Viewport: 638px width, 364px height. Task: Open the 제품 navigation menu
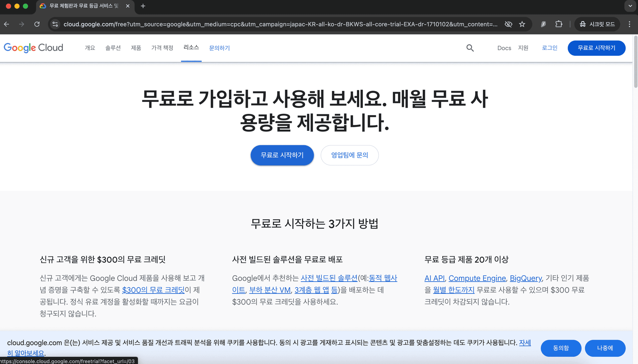pos(136,48)
